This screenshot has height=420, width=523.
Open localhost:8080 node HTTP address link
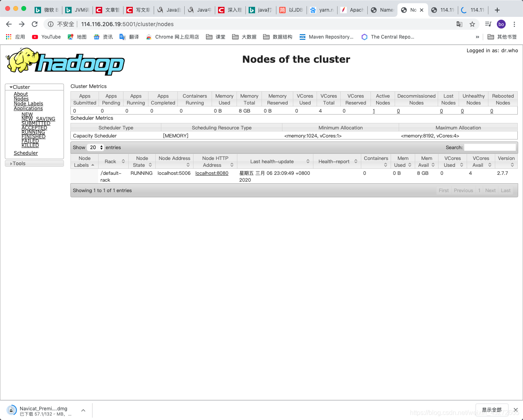[x=212, y=173]
